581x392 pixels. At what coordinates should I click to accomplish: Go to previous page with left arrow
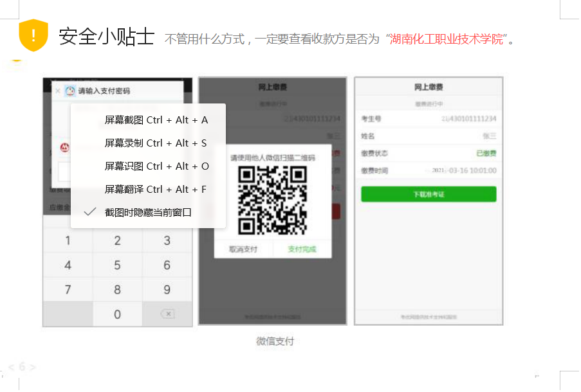pyautogui.click(x=10, y=368)
